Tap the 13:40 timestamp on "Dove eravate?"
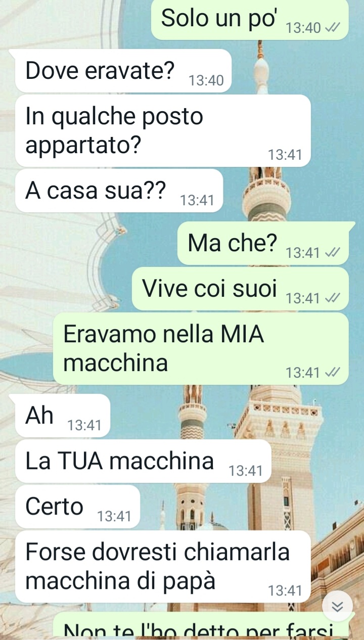Image resolution: width=364 pixels, height=640 pixels. 206,80
